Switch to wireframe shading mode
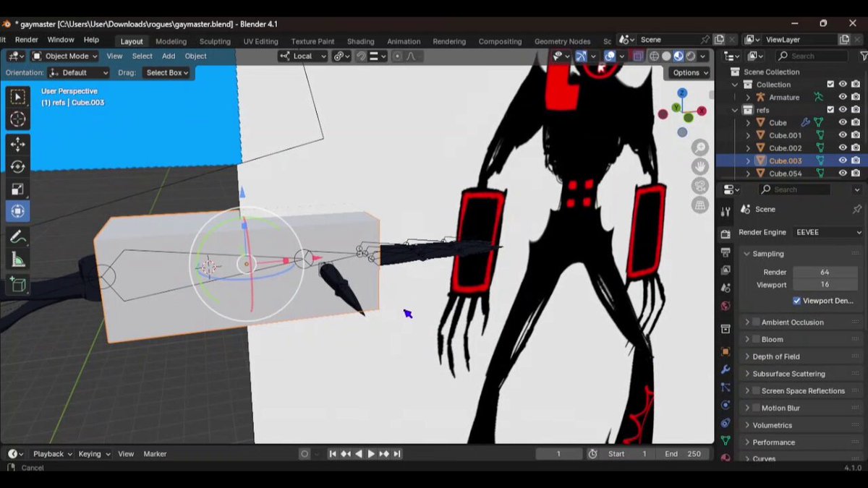The width and height of the screenshot is (868, 488). point(654,56)
